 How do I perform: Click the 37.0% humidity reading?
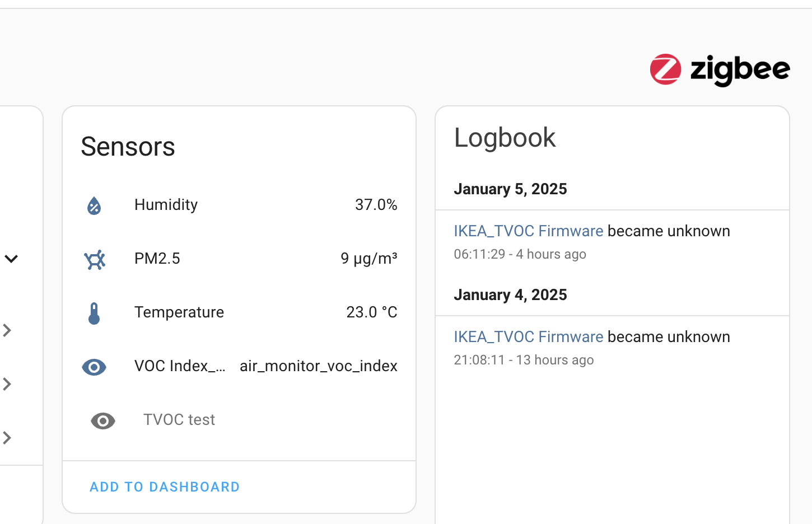(x=376, y=205)
